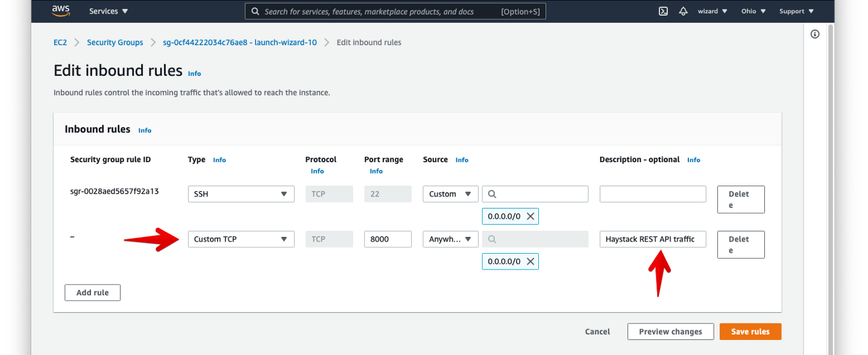Screen dimensions: 868x355
Task: Remove 0.0.0.0/0 chip from SSH rule
Action: [x=530, y=216]
